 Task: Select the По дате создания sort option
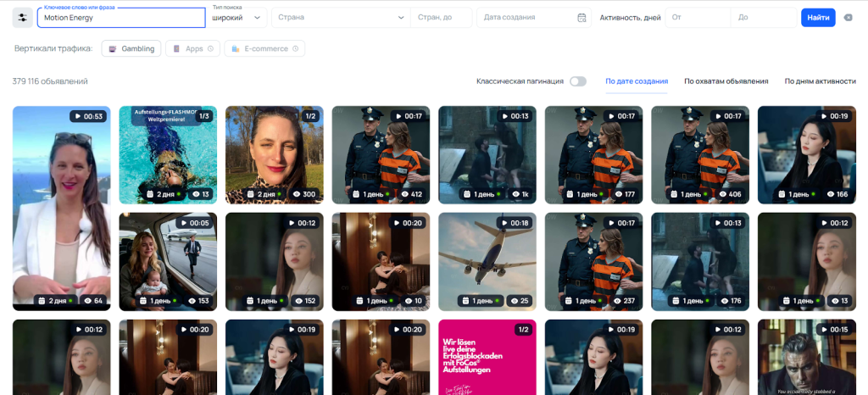pos(637,81)
